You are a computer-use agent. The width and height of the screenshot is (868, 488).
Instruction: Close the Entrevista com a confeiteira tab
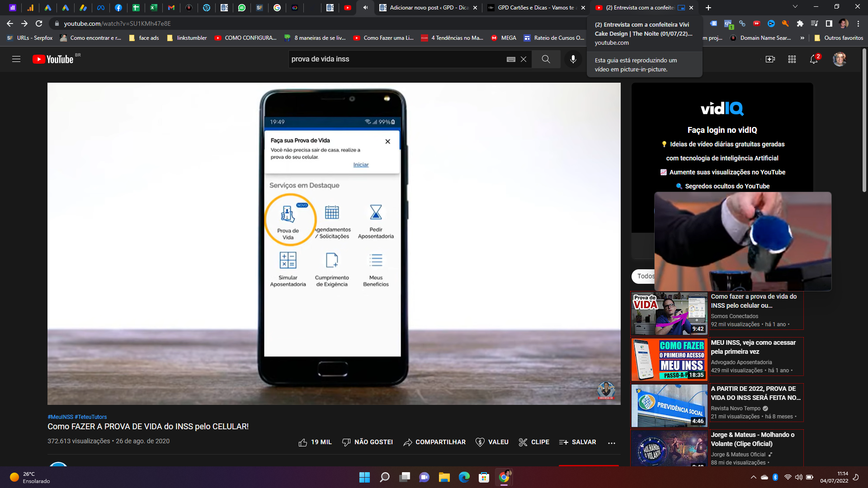tap(691, 8)
